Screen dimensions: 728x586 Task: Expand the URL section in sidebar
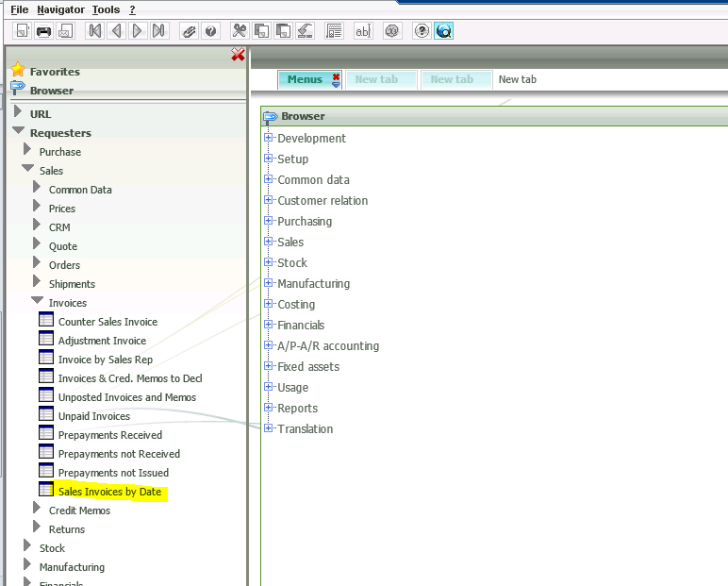pos(18,113)
